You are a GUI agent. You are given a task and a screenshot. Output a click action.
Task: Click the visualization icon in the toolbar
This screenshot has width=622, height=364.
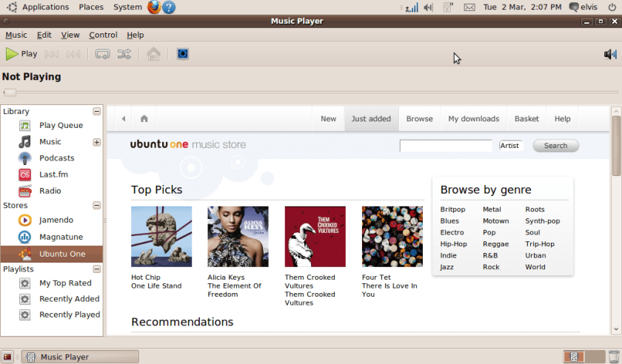(x=182, y=54)
